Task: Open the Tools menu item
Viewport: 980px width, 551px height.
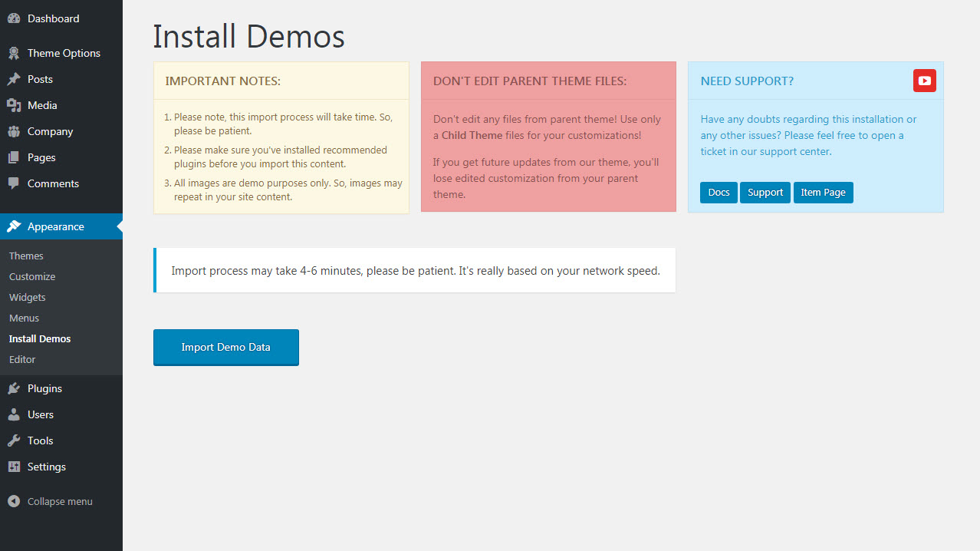Action: coord(40,440)
